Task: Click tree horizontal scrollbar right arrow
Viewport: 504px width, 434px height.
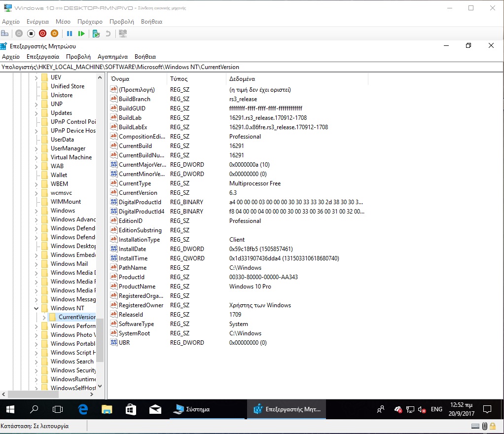Action: tap(92, 394)
